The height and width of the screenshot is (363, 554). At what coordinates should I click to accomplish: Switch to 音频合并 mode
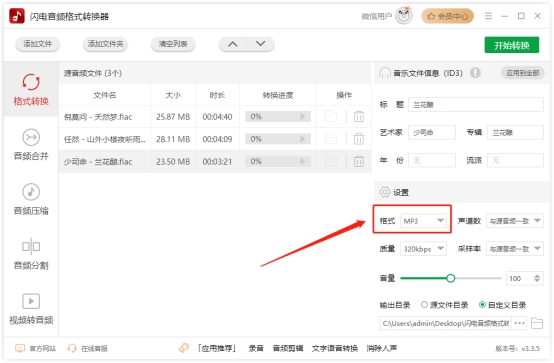[x=31, y=144]
